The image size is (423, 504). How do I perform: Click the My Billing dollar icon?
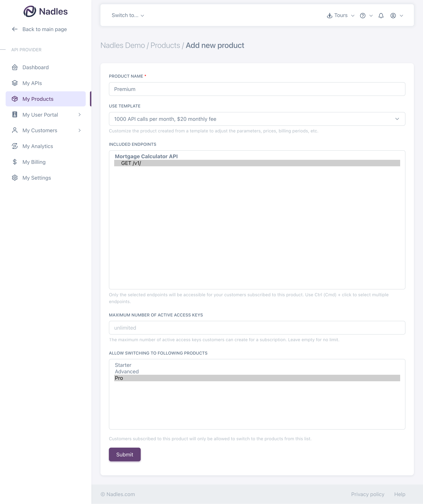15,162
